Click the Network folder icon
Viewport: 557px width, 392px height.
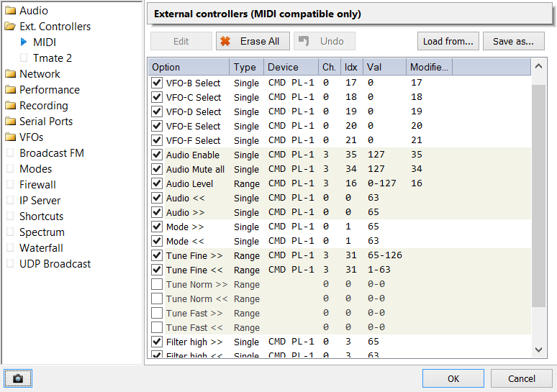10,74
